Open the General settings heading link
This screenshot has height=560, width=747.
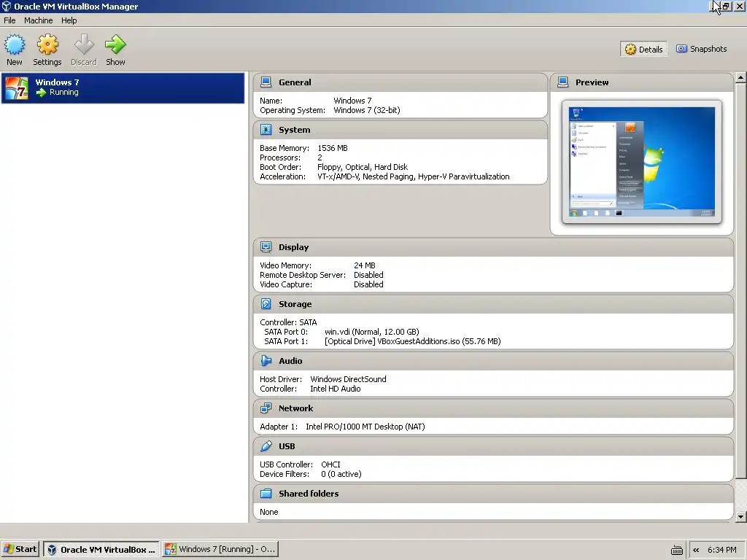point(295,82)
